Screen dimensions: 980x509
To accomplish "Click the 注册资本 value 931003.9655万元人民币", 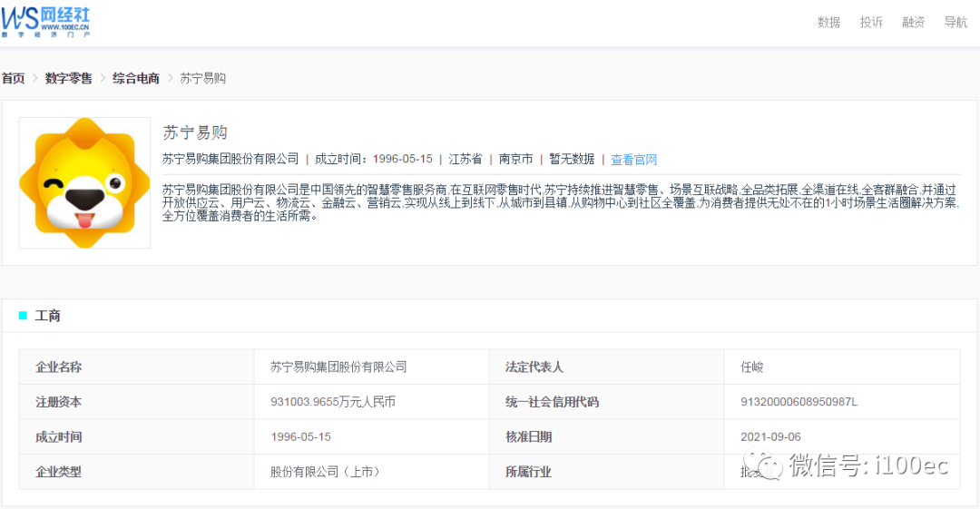I will 333,402.
